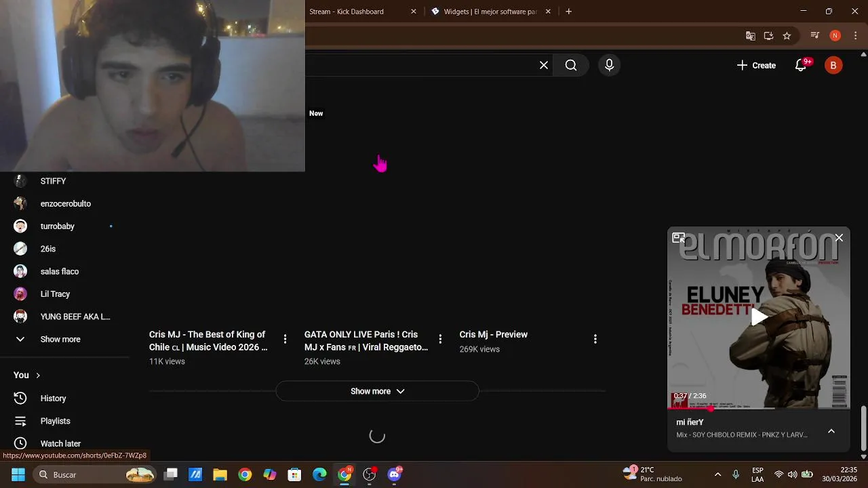Open Discord from the taskbar

394,474
